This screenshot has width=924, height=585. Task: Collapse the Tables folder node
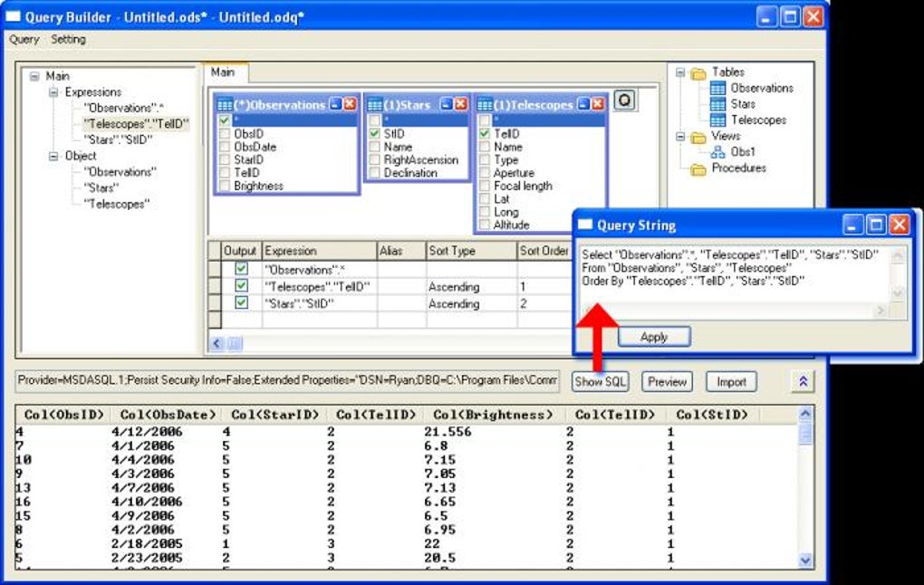coord(680,72)
